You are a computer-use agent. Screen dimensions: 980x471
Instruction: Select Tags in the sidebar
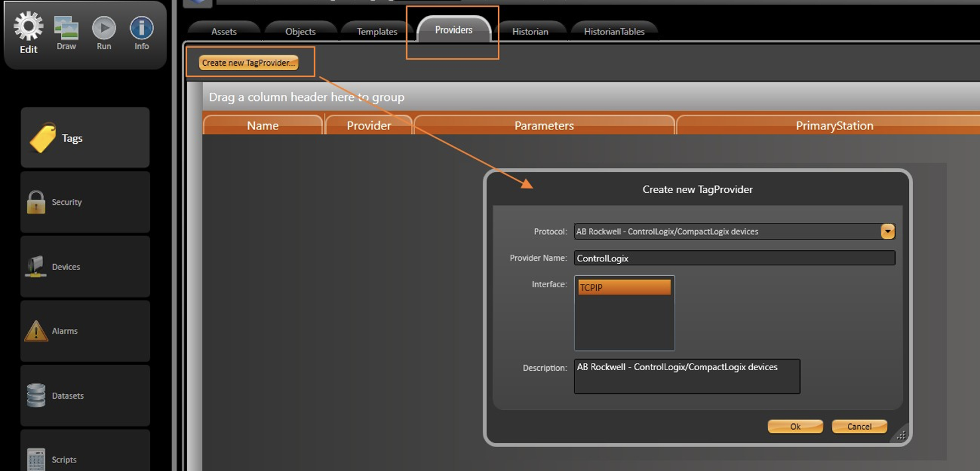[x=85, y=138]
